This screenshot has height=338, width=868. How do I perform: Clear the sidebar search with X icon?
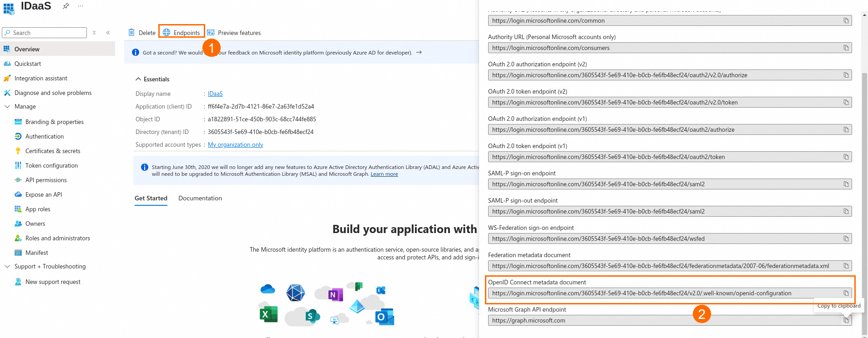94,33
